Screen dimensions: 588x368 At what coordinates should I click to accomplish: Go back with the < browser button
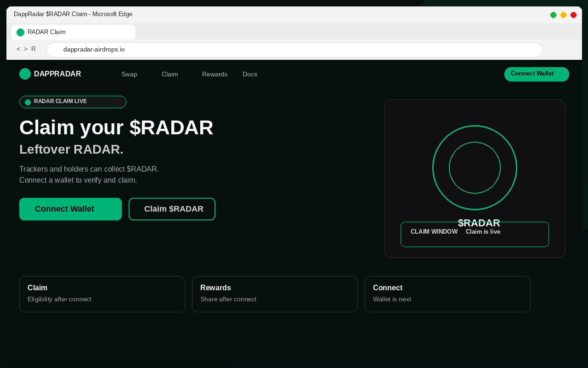pos(18,49)
